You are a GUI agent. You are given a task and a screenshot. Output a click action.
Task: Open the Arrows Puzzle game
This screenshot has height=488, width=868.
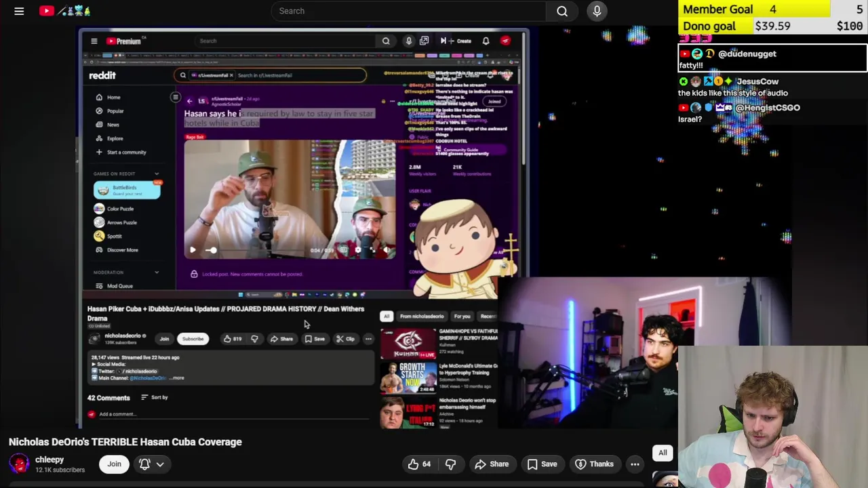tap(116, 222)
